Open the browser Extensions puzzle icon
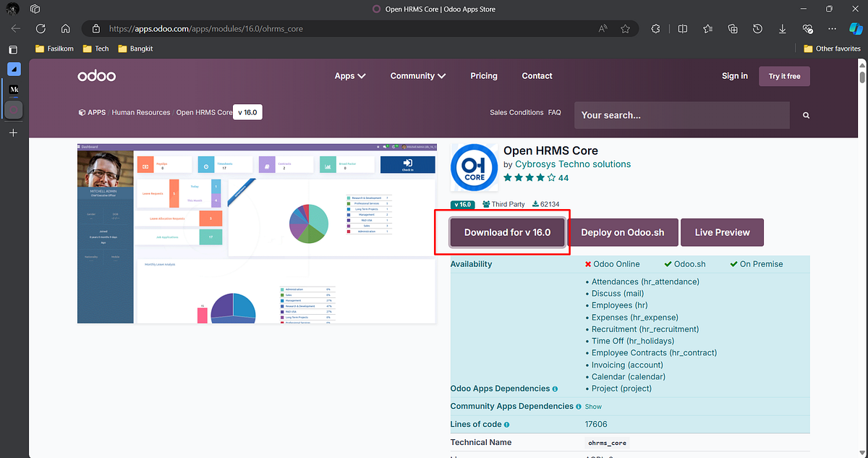The width and height of the screenshot is (868, 458). click(x=656, y=29)
